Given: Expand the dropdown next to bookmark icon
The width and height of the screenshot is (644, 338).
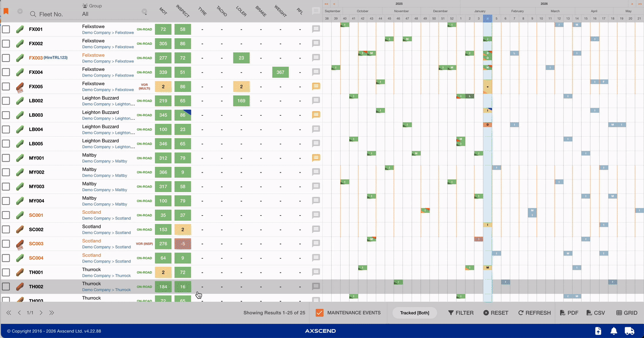Looking at the screenshot, I should 20,11.
